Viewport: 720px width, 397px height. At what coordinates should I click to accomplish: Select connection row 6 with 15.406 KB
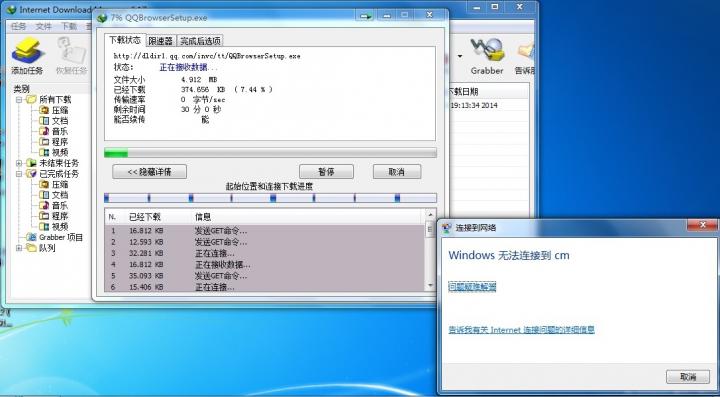tap(265, 287)
